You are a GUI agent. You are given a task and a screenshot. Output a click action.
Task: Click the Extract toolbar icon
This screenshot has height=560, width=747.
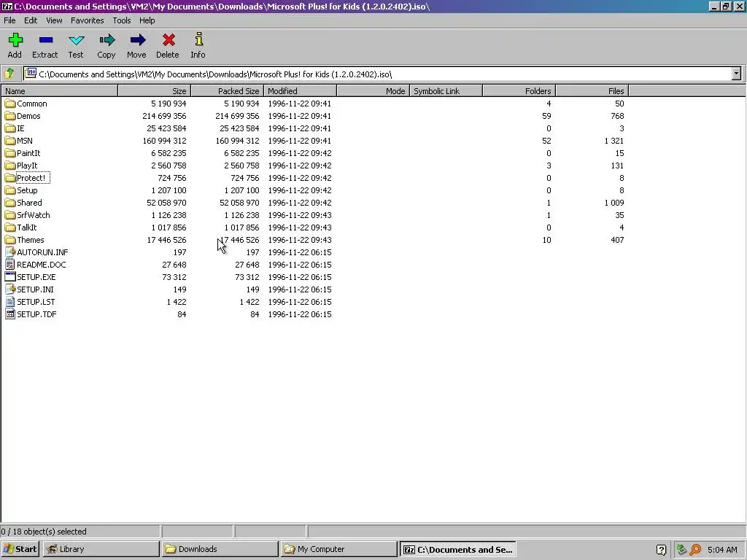coord(46,40)
